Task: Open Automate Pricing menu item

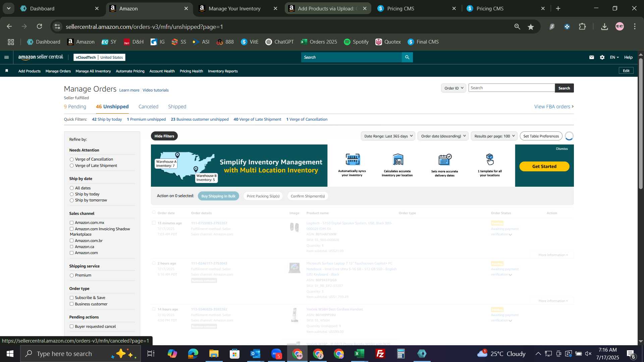Action: [130, 71]
